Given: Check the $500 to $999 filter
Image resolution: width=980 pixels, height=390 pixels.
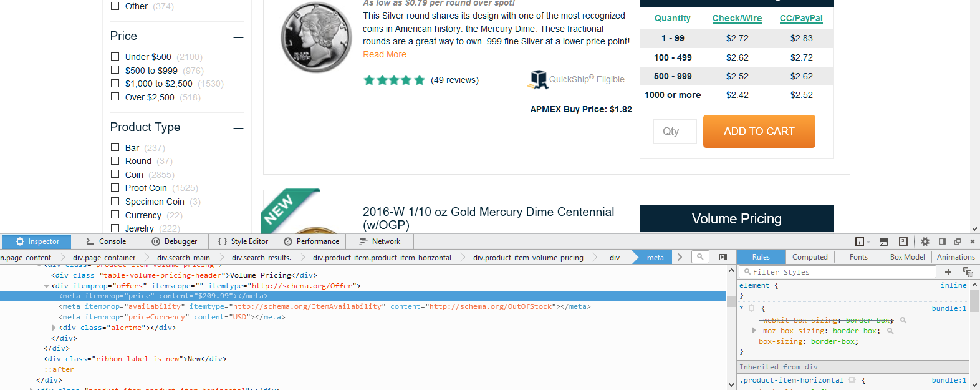Looking at the screenshot, I should [115, 70].
